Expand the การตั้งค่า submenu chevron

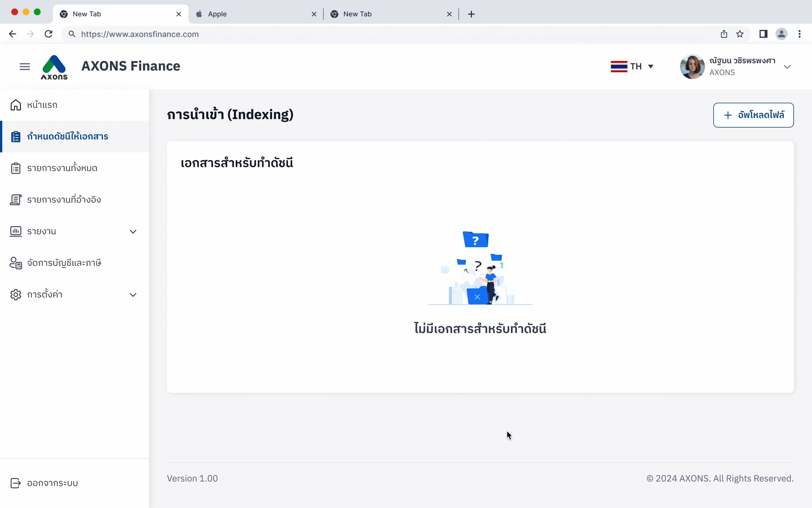pos(133,295)
